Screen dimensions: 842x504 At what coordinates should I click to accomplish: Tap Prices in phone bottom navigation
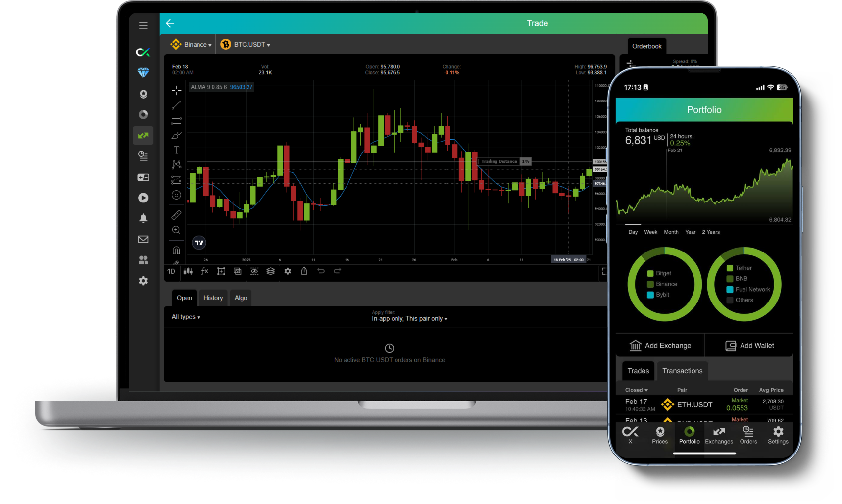[x=660, y=435]
